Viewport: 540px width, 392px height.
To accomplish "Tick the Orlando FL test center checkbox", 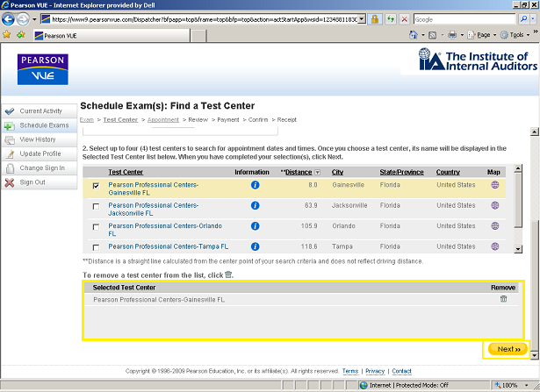I will click(96, 226).
